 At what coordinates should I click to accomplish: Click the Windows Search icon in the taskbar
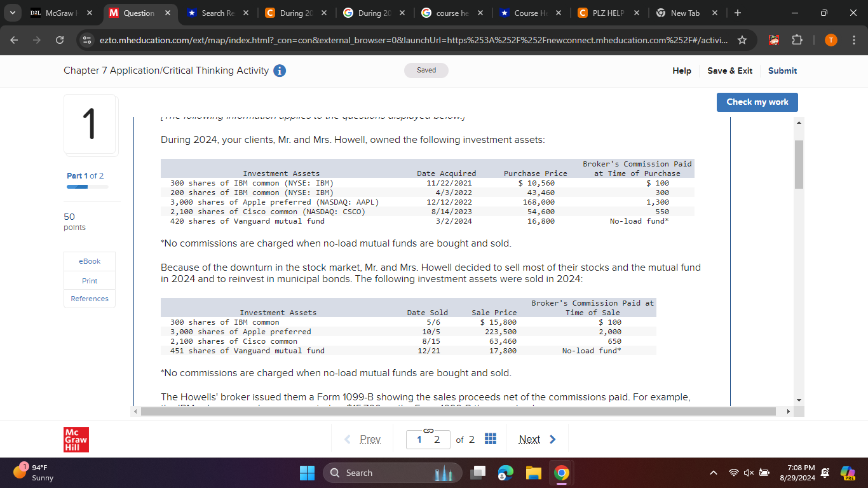(335, 473)
